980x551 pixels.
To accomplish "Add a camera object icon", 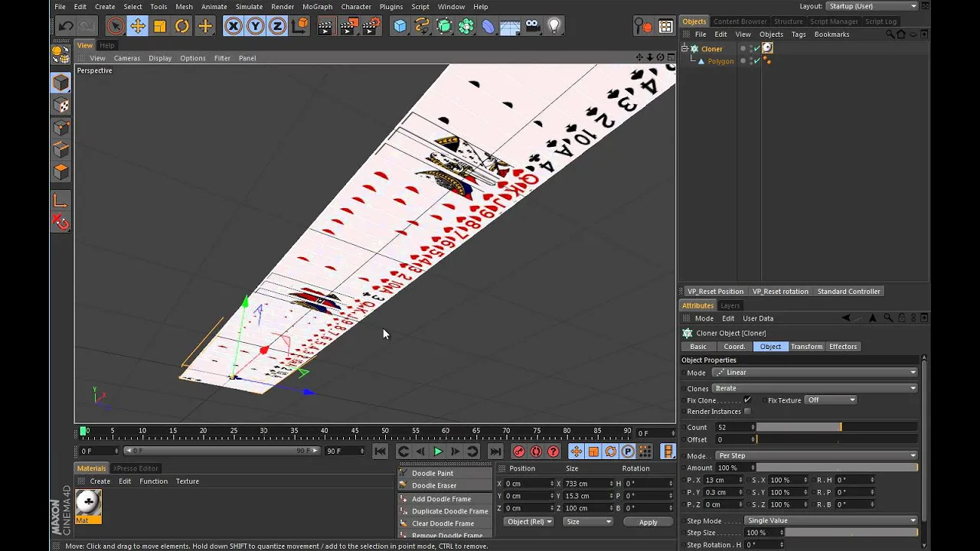I will [532, 26].
